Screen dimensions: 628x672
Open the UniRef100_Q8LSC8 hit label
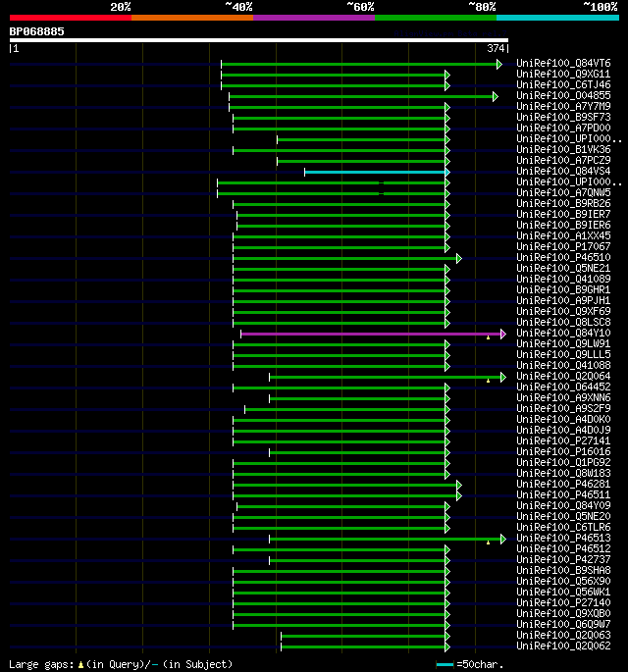coord(563,323)
